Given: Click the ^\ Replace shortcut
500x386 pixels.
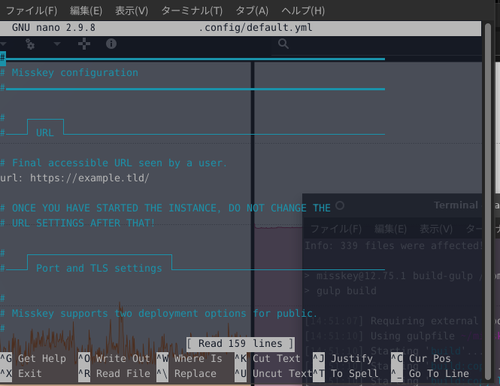Looking at the screenshot, I should point(186,374).
